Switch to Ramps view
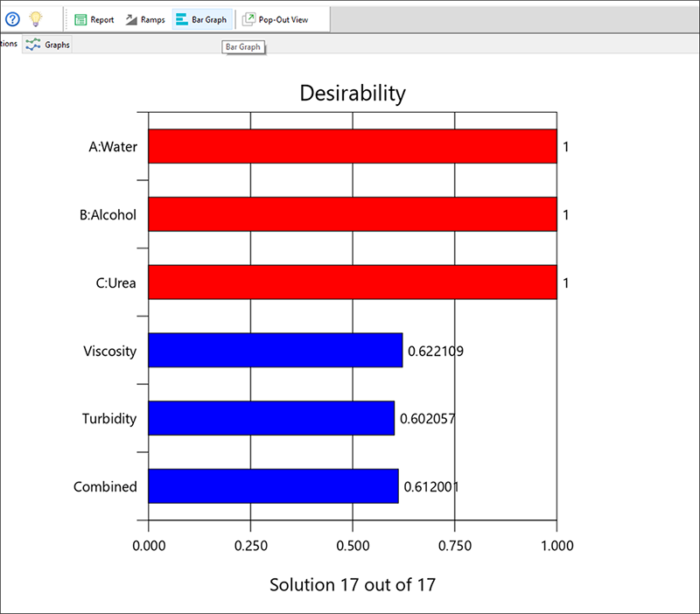 145,19
